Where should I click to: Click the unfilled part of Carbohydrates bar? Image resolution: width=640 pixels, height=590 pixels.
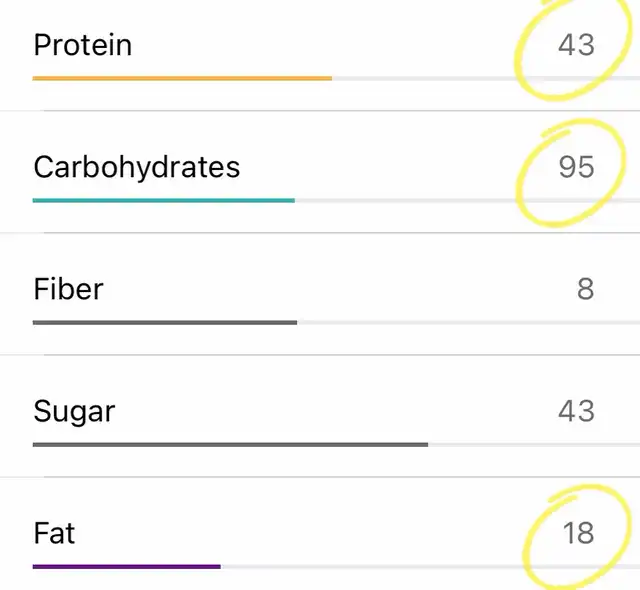click(x=467, y=200)
